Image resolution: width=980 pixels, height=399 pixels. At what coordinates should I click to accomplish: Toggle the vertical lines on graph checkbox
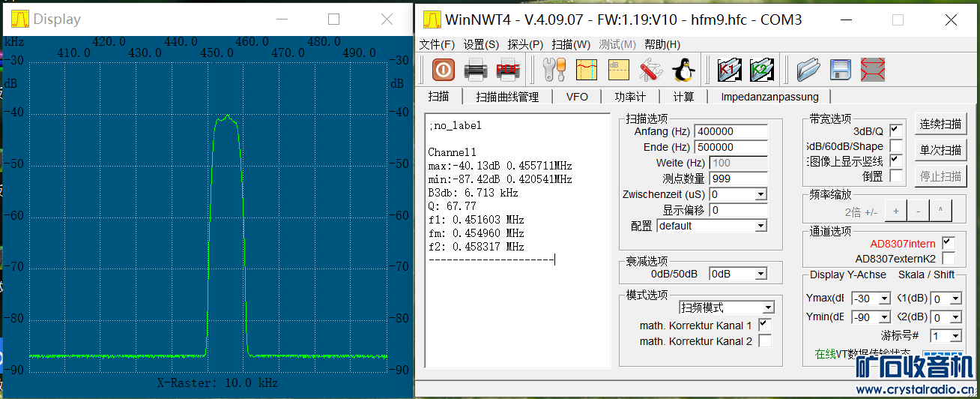point(895,160)
